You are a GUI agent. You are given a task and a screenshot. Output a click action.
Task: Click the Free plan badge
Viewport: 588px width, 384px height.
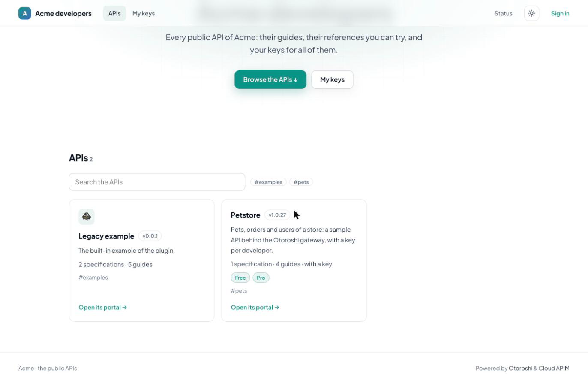[240, 278]
